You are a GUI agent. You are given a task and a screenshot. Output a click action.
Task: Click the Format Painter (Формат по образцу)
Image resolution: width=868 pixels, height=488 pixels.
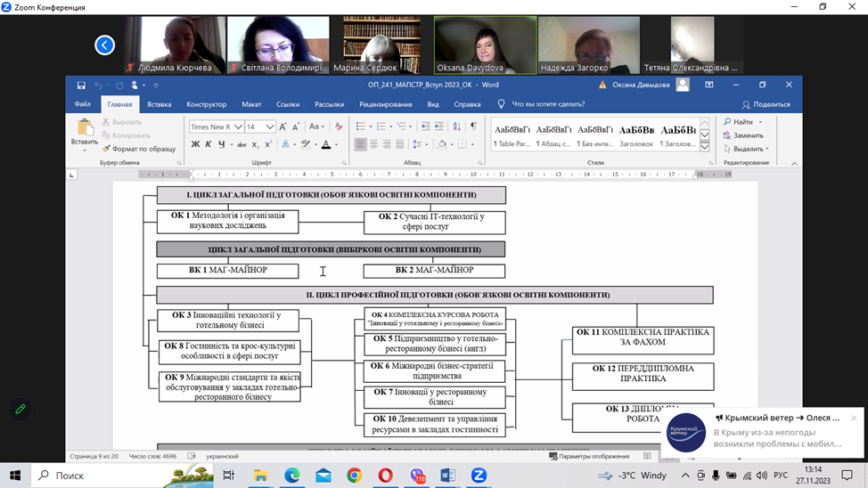138,149
